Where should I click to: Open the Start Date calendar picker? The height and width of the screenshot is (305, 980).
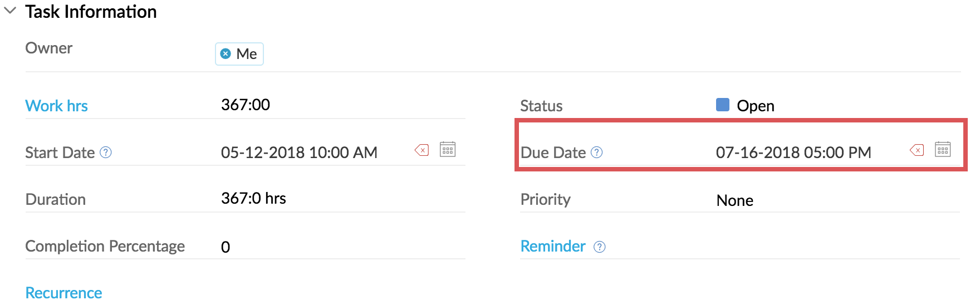pos(448,149)
